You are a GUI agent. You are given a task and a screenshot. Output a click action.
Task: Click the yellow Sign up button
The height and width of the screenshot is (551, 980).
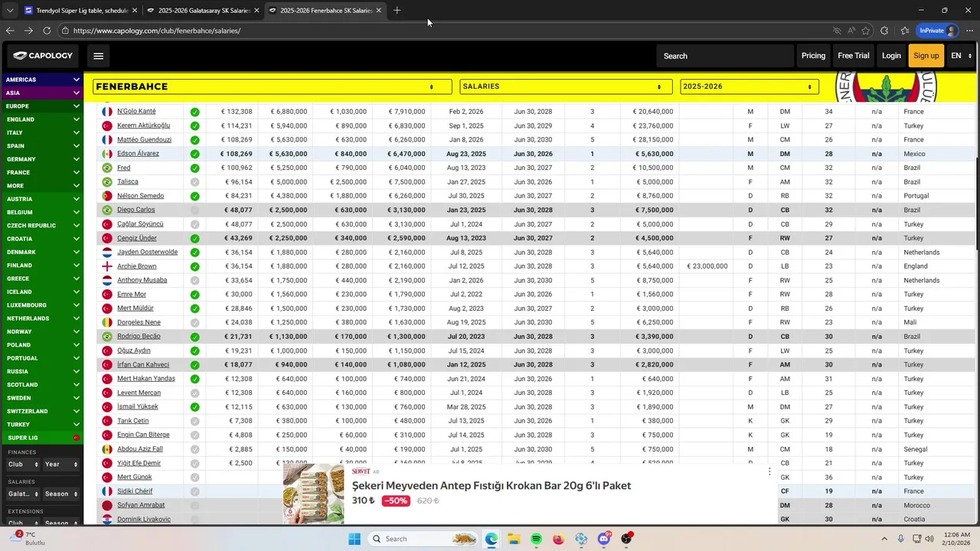point(926,56)
